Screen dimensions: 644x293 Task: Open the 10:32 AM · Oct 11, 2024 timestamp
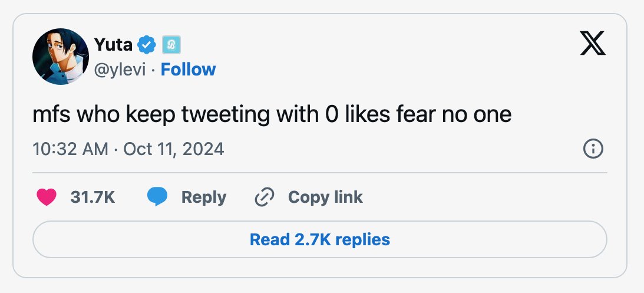(128, 149)
